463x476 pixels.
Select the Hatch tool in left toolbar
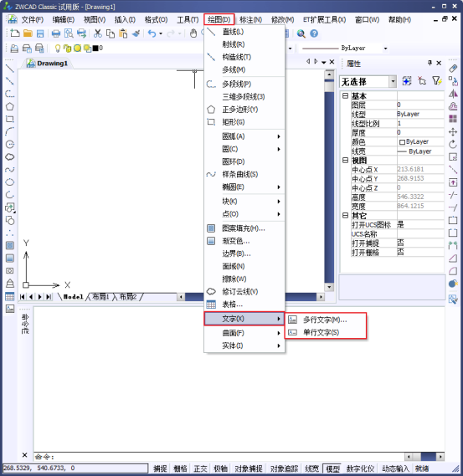pos(10,245)
